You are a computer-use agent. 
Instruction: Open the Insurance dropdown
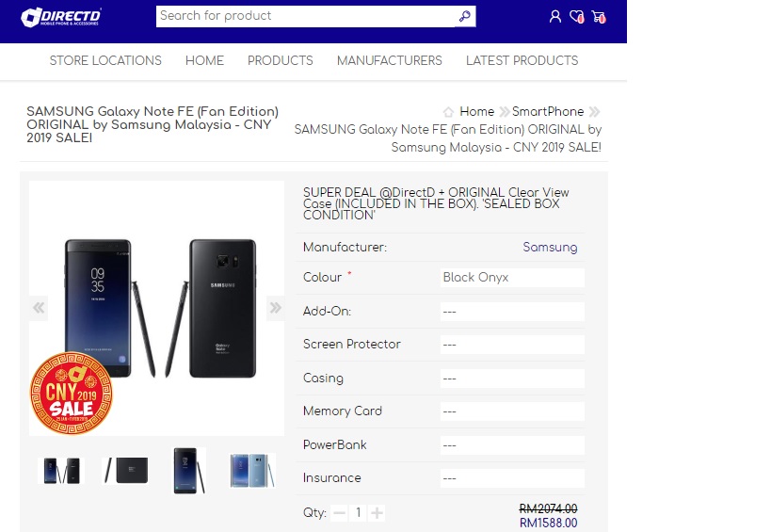pyautogui.click(x=512, y=478)
